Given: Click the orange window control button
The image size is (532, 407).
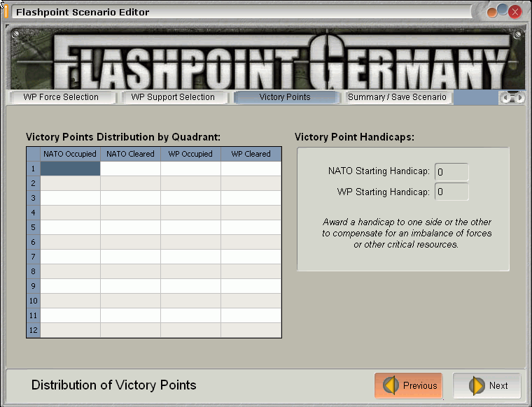Looking at the screenshot, I should tap(491, 13).
